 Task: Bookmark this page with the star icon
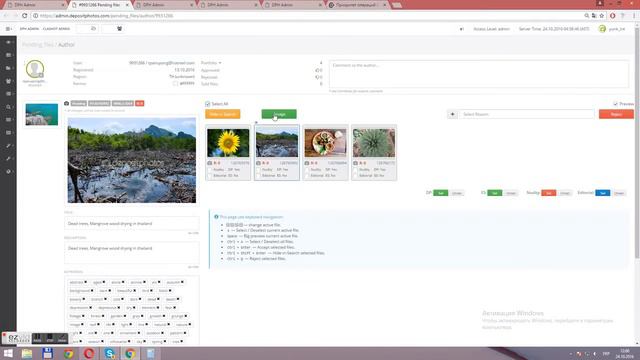[x=602, y=16]
